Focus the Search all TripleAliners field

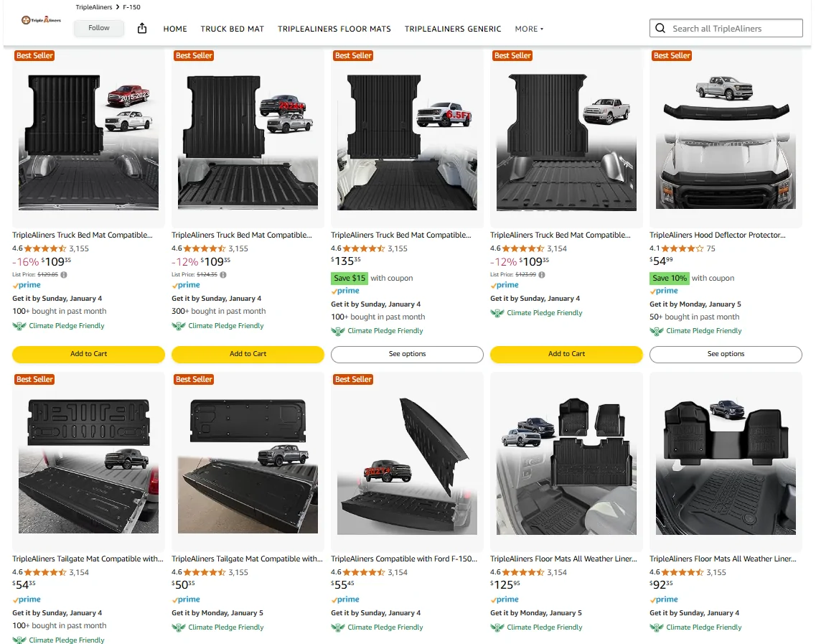tap(733, 29)
